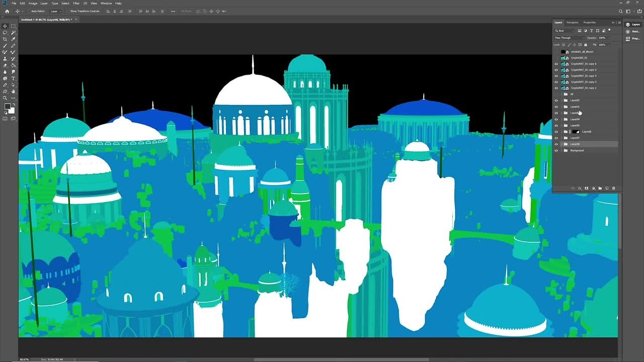
Task: Switch to the Properties tab
Action: 590,23
